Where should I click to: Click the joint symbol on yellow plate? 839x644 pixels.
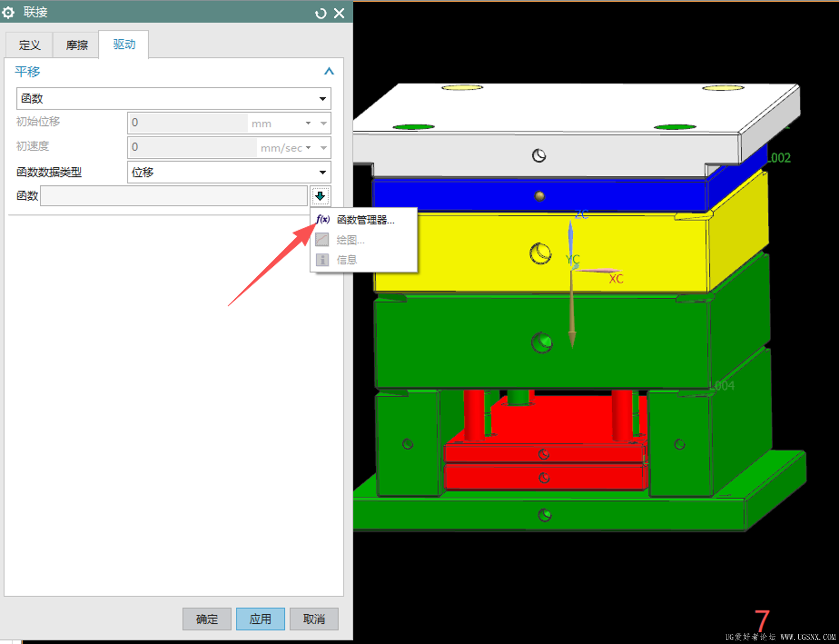[x=541, y=253]
